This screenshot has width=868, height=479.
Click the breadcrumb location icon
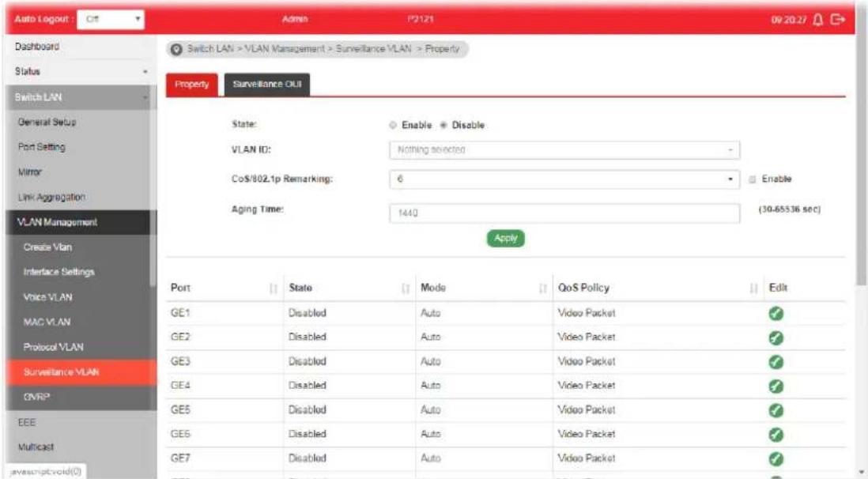click(x=176, y=49)
